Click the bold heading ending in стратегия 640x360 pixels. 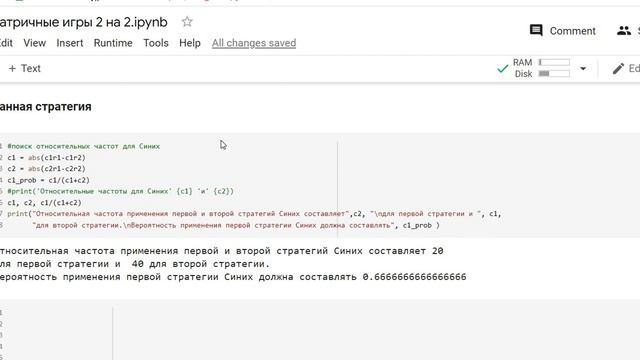pyautogui.click(x=46, y=107)
